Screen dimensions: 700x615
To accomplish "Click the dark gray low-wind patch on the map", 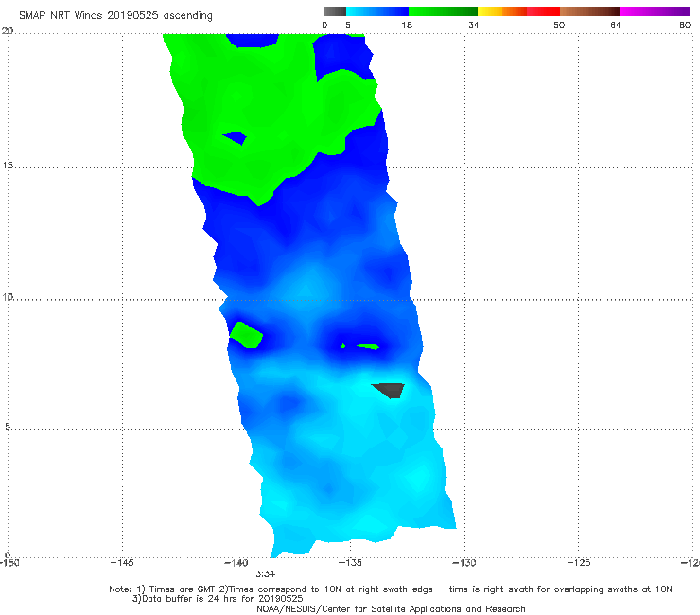I will point(390,390).
